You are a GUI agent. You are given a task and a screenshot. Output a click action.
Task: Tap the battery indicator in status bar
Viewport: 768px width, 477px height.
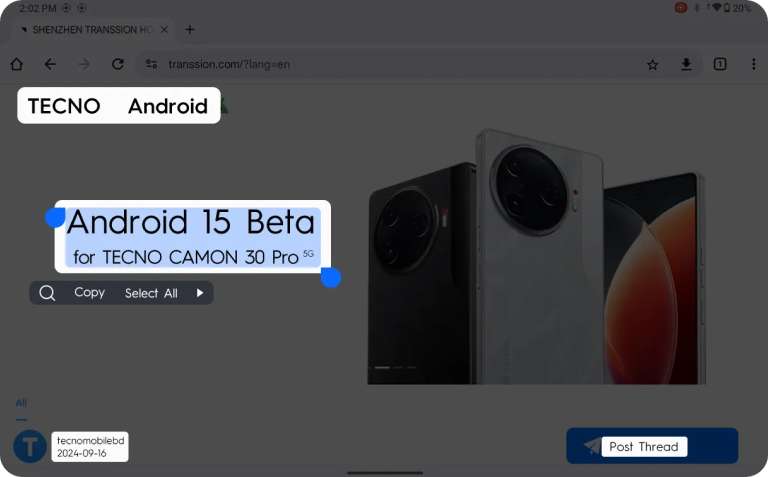tap(727, 8)
